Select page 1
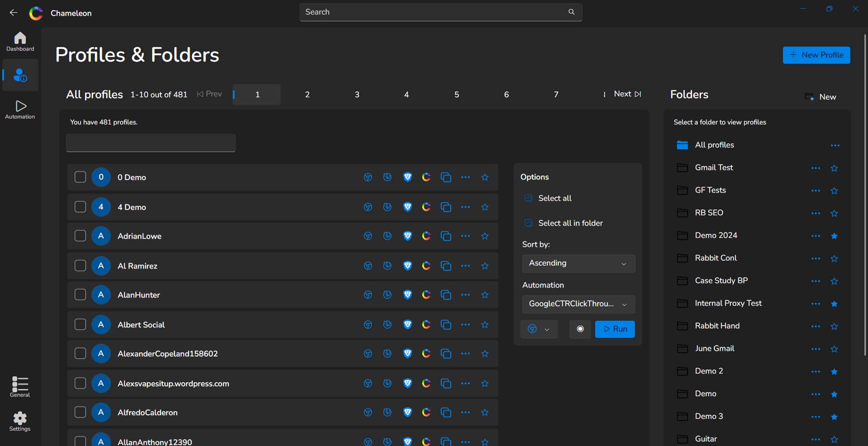 (257, 94)
